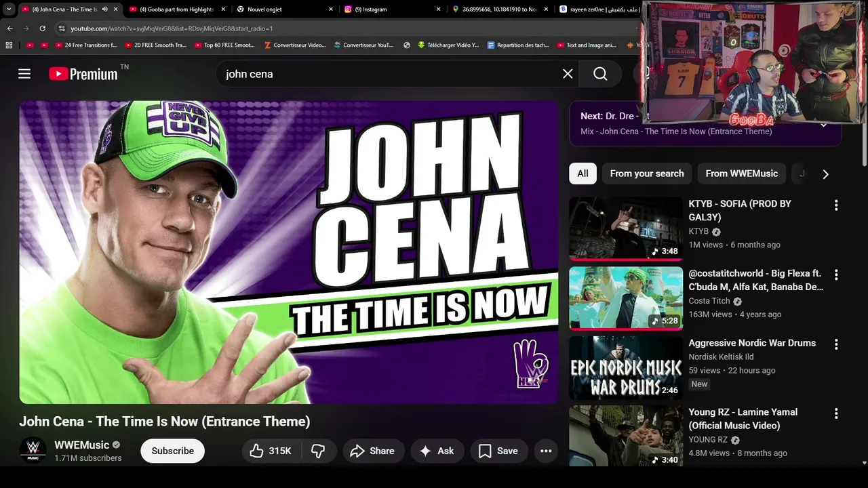Open Big Flexa video thumbnail
Viewport: 868px width, 488px height.
pos(626,298)
